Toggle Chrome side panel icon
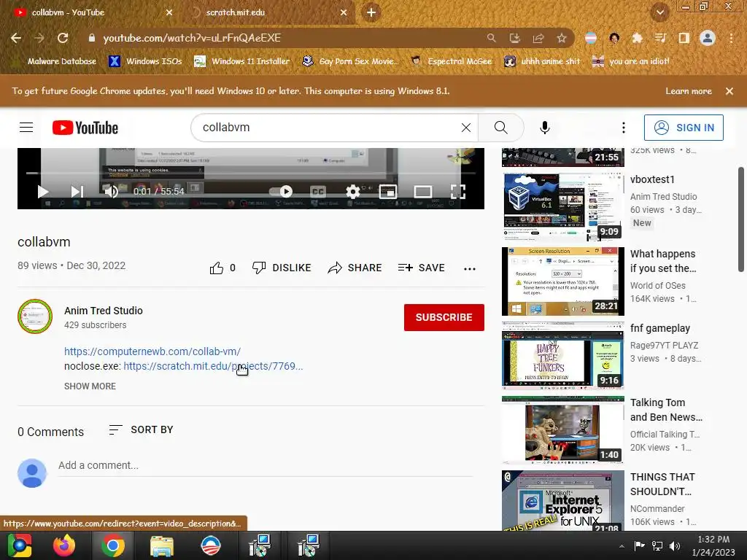 click(x=684, y=38)
